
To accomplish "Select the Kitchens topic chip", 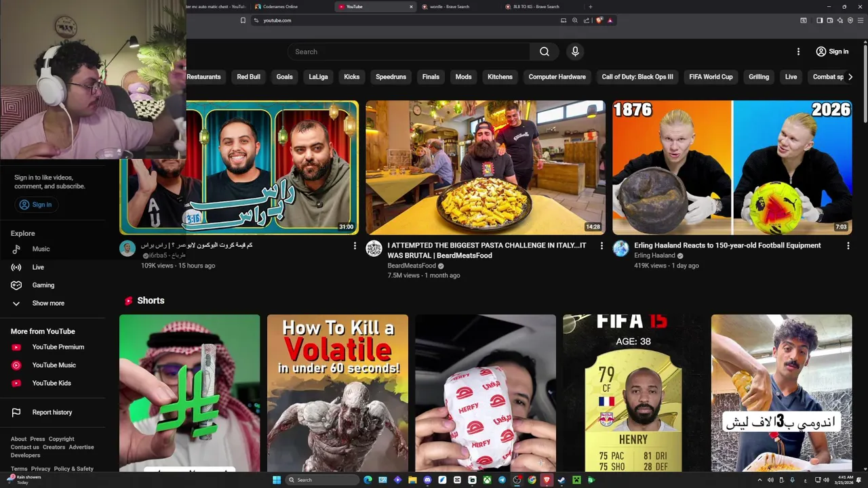I will click(500, 77).
